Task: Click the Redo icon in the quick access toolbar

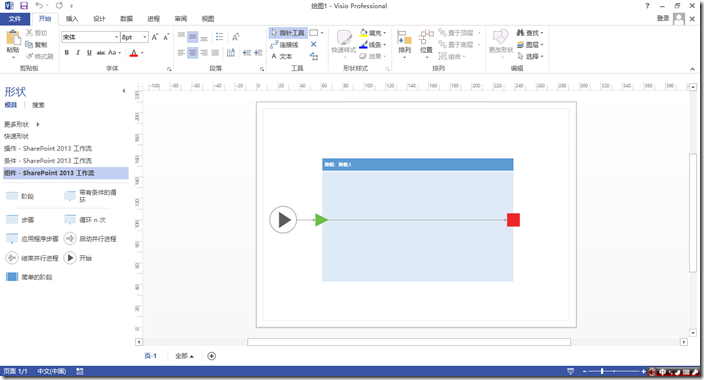Action: (59, 6)
